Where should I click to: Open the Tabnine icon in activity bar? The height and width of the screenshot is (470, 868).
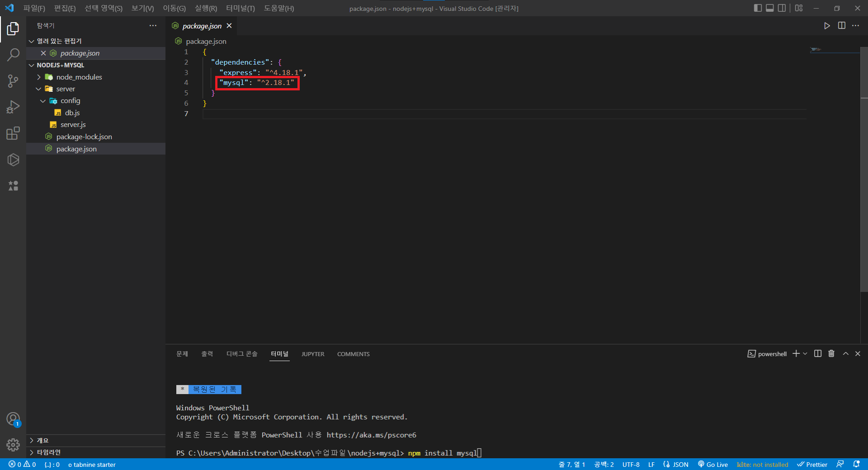pyautogui.click(x=13, y=186)
